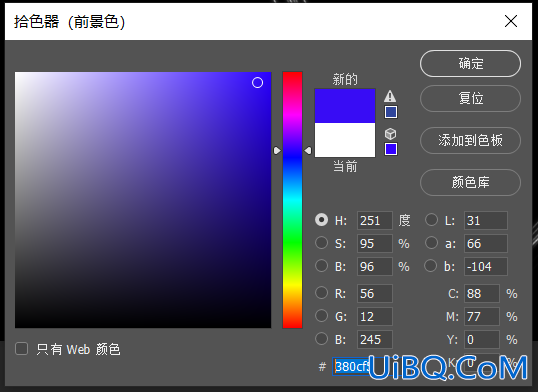Click the new color preview swatch
The width and height of the screenshot is (538, 392).
click(345, 106)
